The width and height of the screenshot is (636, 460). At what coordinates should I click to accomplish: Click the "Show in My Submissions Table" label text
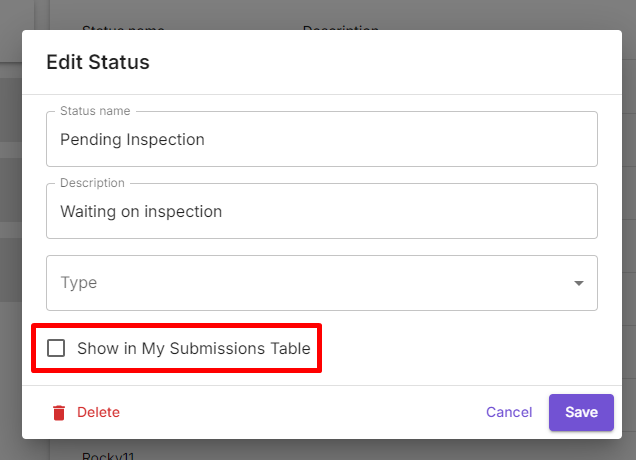tap(193, 348)
